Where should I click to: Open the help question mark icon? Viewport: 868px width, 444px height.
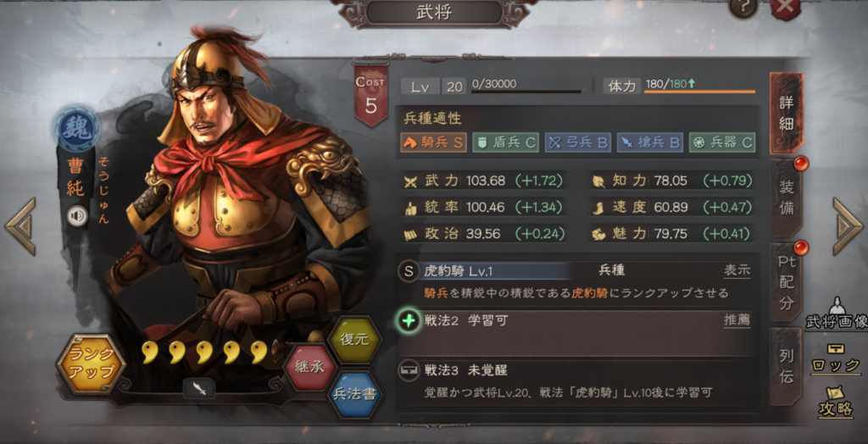point(743,8)
